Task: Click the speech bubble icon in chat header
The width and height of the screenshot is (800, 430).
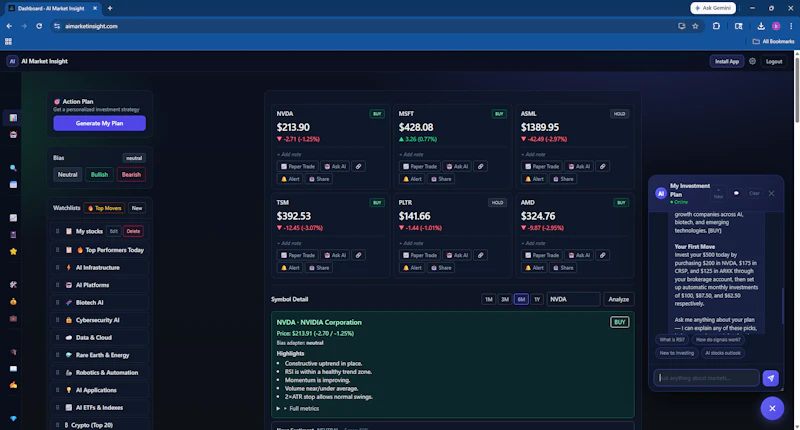Action: (736, 193)
